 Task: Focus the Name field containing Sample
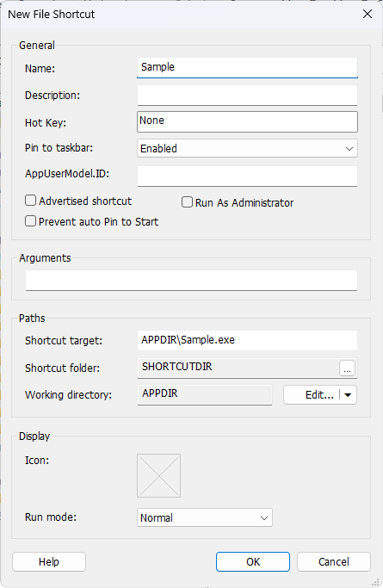[x=247, y=67]
